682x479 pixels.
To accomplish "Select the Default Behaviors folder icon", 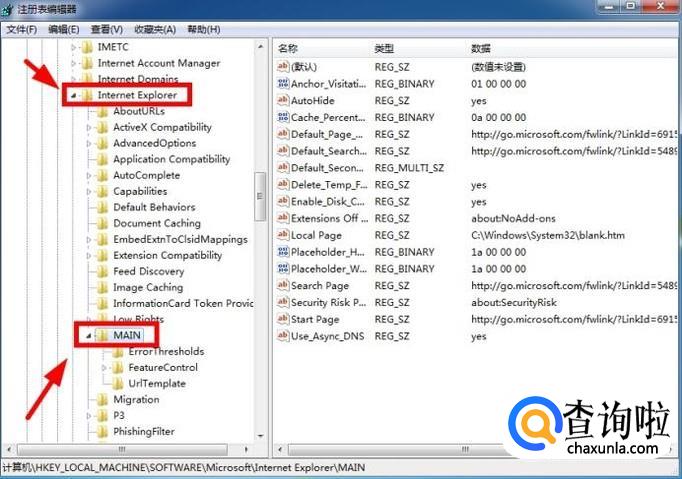I will [103, 208].
